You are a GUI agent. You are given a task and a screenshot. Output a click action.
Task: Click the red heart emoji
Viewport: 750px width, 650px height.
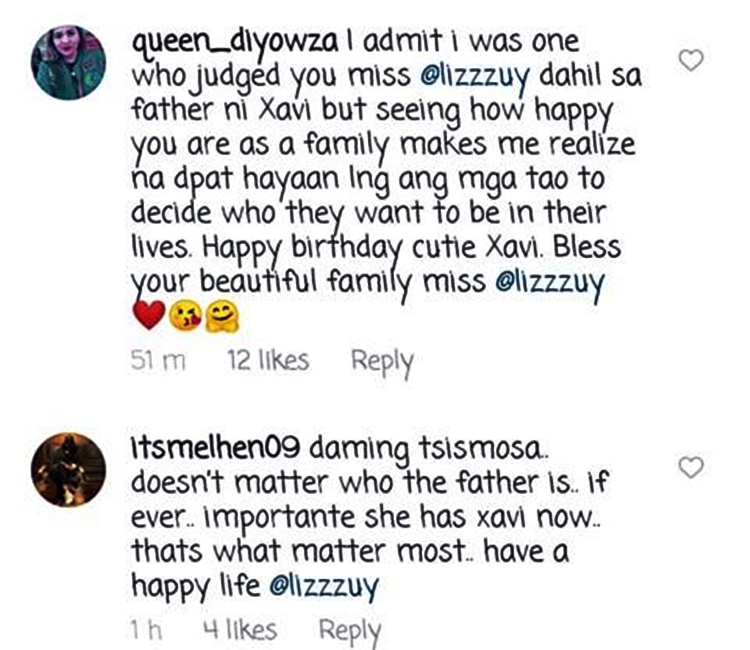point(149,315)
